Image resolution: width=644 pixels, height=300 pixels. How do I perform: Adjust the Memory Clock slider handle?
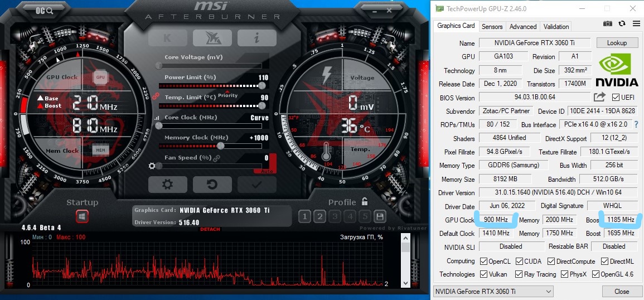point(221,146)
